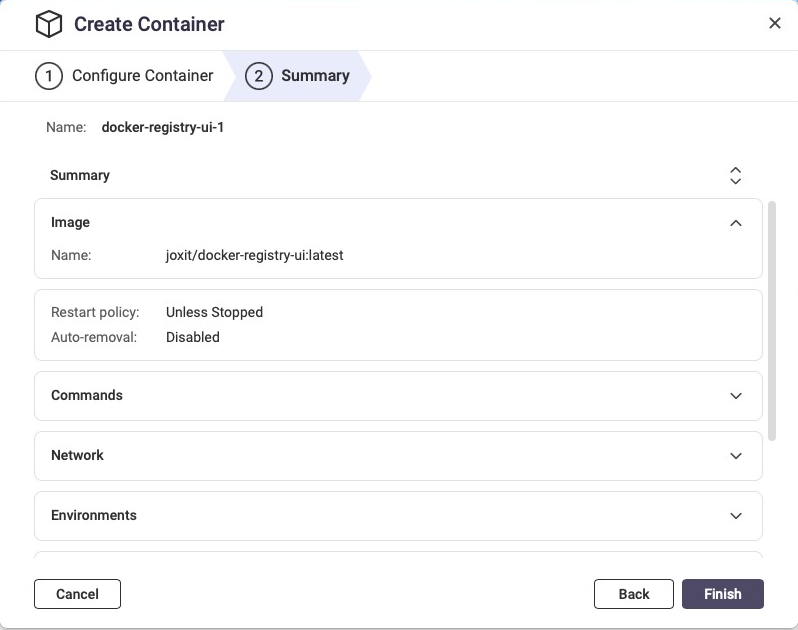Click the container cube icon in title
The width and height of the screenshot is (798, 630).
click(49, 24)
